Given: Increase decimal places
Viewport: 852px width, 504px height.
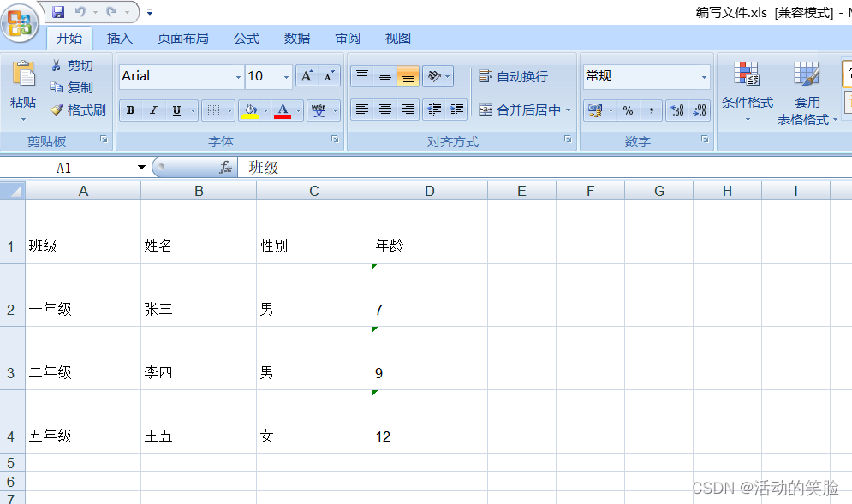Looking at the screenshot, I should click(x=677, y=110).
